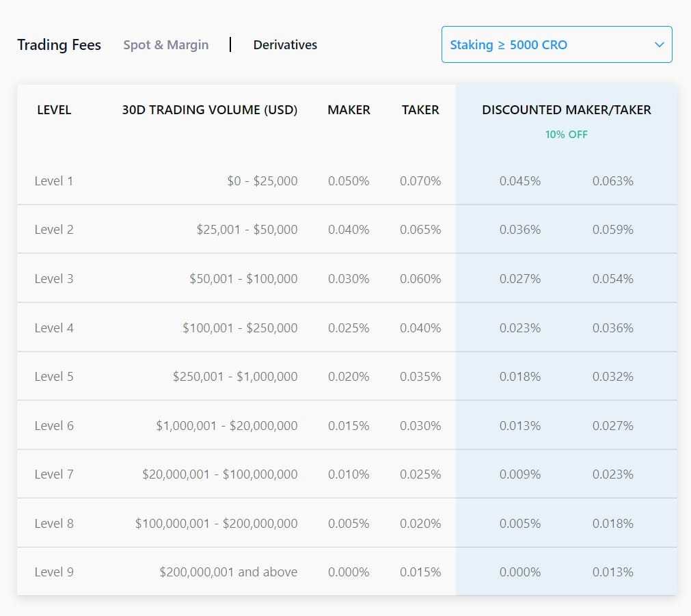Image resolution: width=691 pixels, height=616 pixels.
Task: Click Level 2 discounted taker 0.059%
Action: (x=613, y=229)
